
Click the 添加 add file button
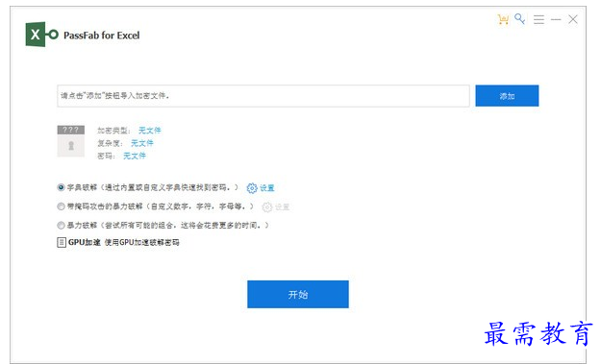507,96
